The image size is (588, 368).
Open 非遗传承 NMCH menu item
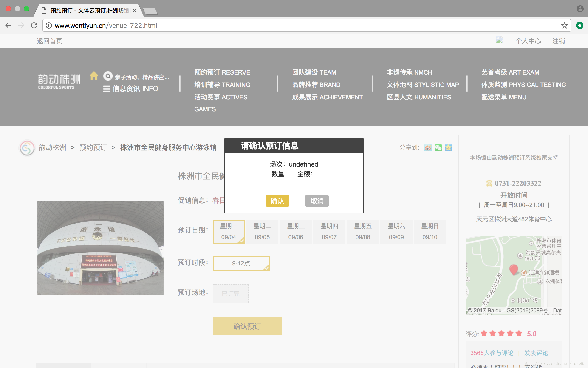click(x=409, y=72)
